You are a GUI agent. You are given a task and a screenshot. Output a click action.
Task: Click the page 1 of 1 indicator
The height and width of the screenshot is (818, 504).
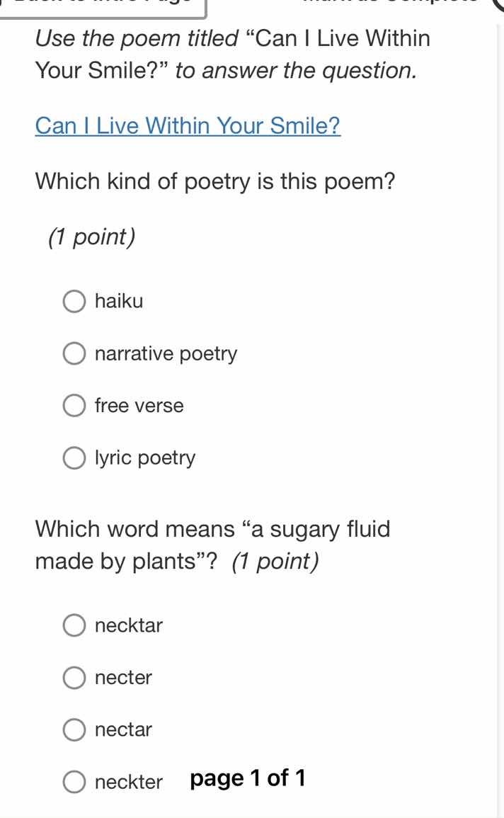247,778
